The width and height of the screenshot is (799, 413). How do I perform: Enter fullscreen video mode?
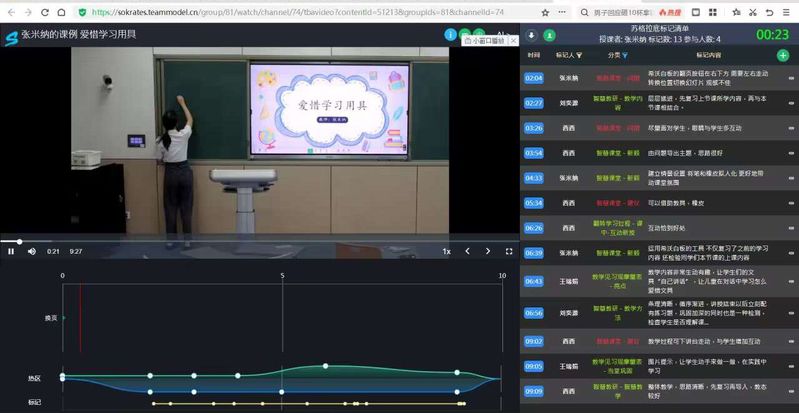tap(509, 251)
